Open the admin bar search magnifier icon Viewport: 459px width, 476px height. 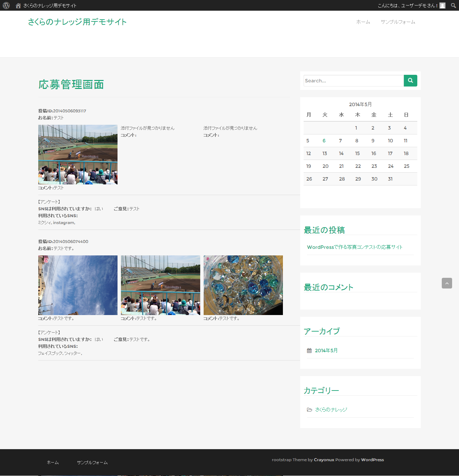point(453,6)
